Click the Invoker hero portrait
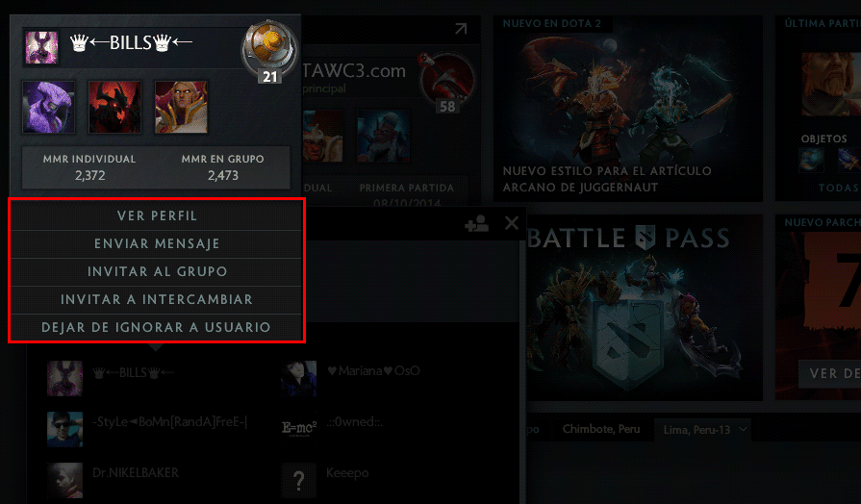Viewport: 861px width, 504px height. [x=181, y=107]
